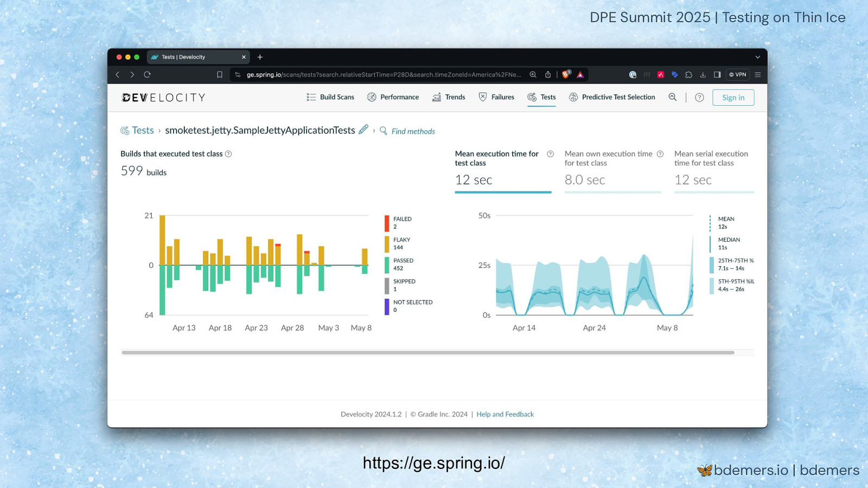
Task: Toggle the VPN button in browser toolbar
Action: tap(738, 75)
